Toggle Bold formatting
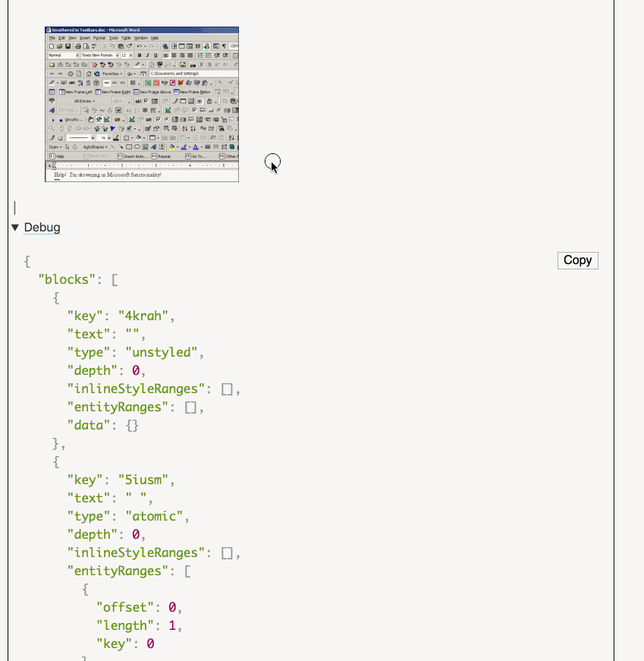 (x=139, y=56)
